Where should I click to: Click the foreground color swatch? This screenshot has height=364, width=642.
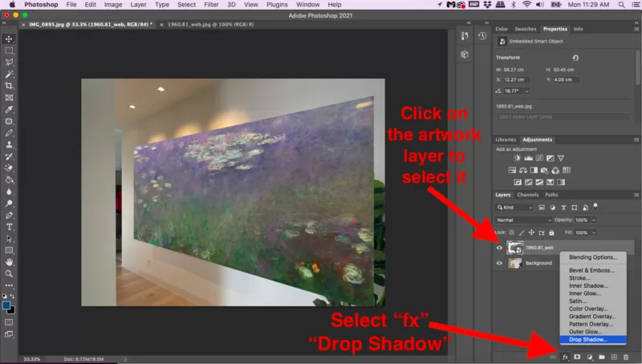[6, 305]
